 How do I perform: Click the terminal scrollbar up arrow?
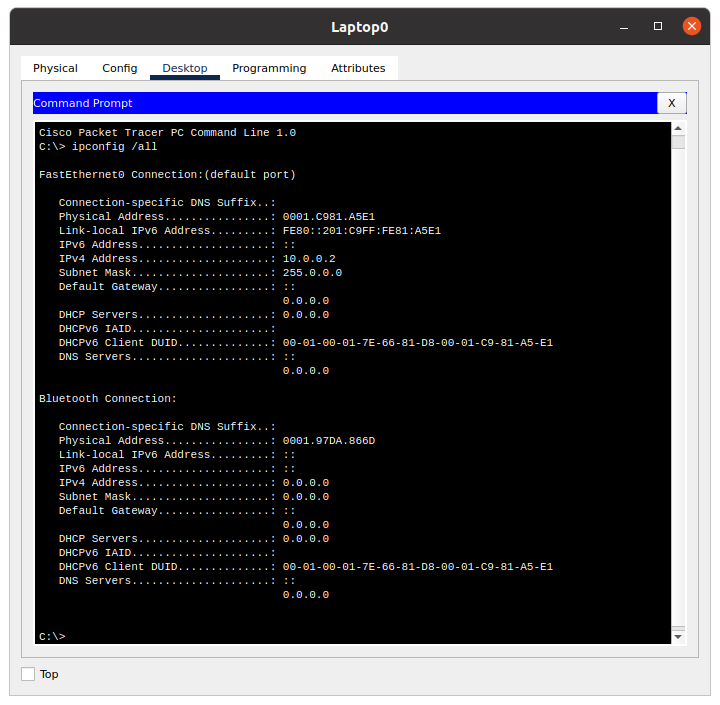(x=678, y=129)
